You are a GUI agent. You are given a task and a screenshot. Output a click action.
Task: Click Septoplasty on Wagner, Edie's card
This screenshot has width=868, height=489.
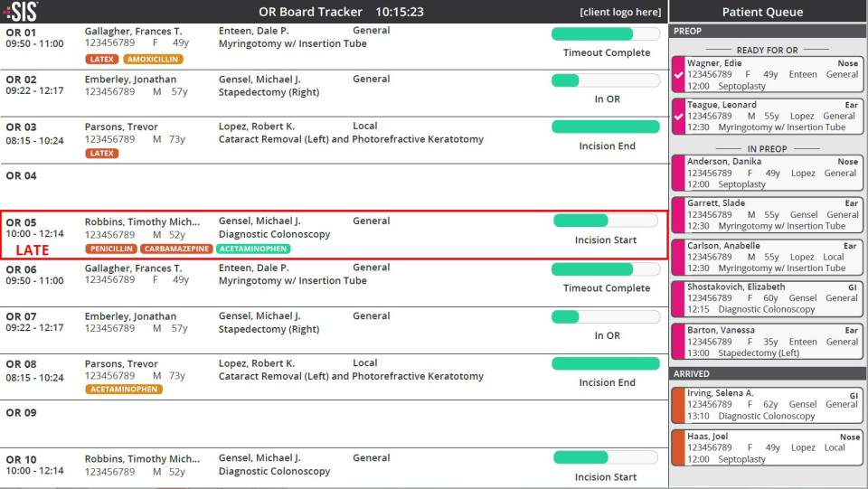click(x=741, y=86)
